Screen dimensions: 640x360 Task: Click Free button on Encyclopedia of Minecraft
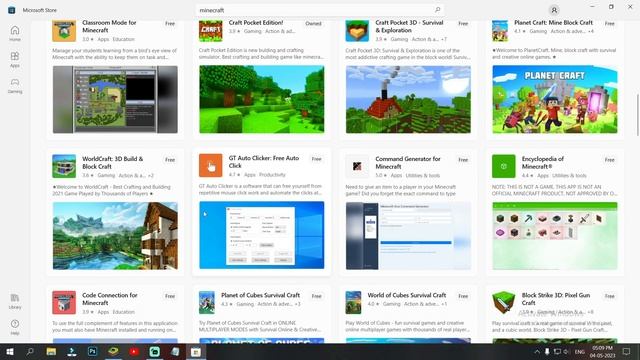[610, 160]
